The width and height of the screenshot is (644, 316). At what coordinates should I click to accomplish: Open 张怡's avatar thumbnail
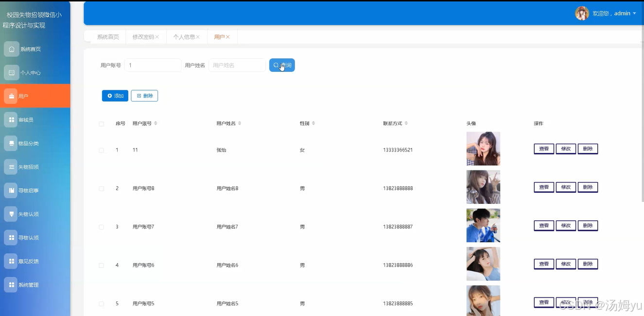[x=483, y=149]
